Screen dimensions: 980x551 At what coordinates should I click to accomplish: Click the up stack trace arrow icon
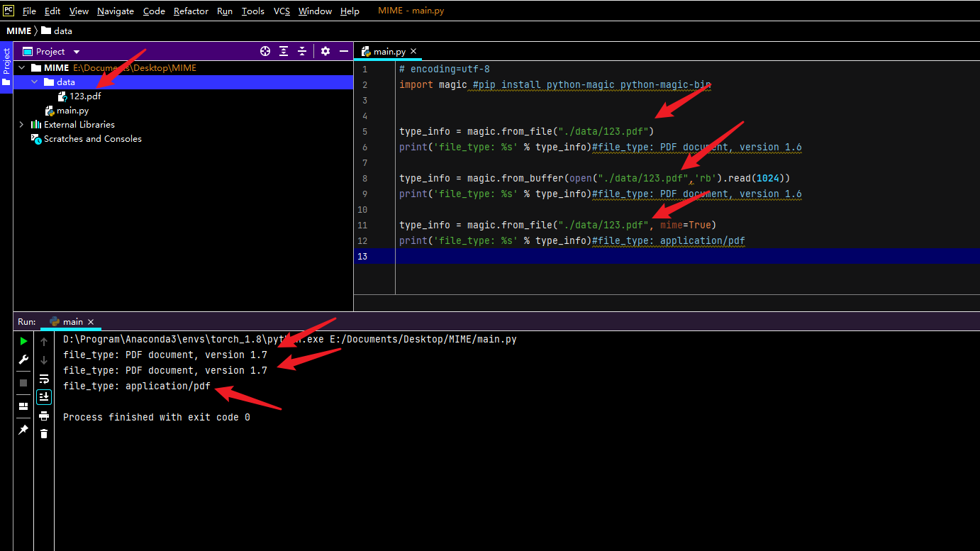click(x=44, y=341)
